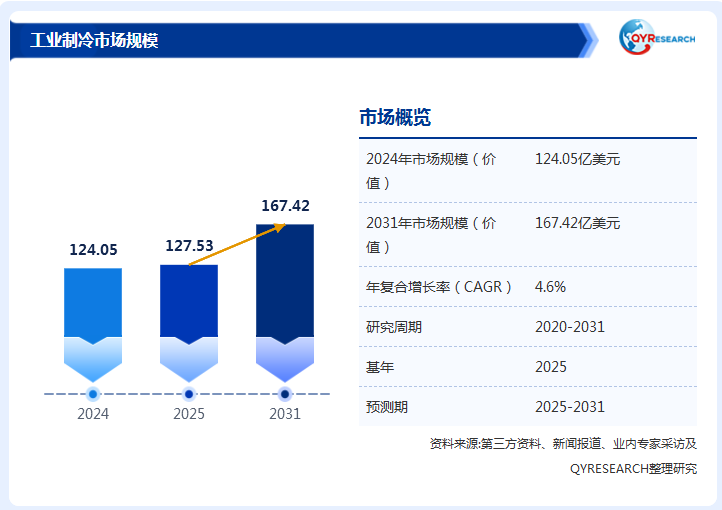Click the 2025-2031 forecast period value

pyautogui.click(x=570, y=407)
